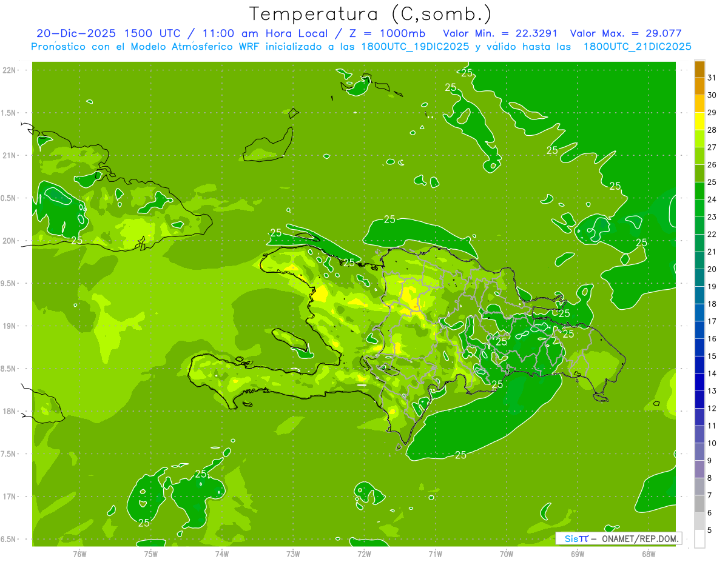
Task: Pick the dark orange swatch above 31
Action: (699, 69)
